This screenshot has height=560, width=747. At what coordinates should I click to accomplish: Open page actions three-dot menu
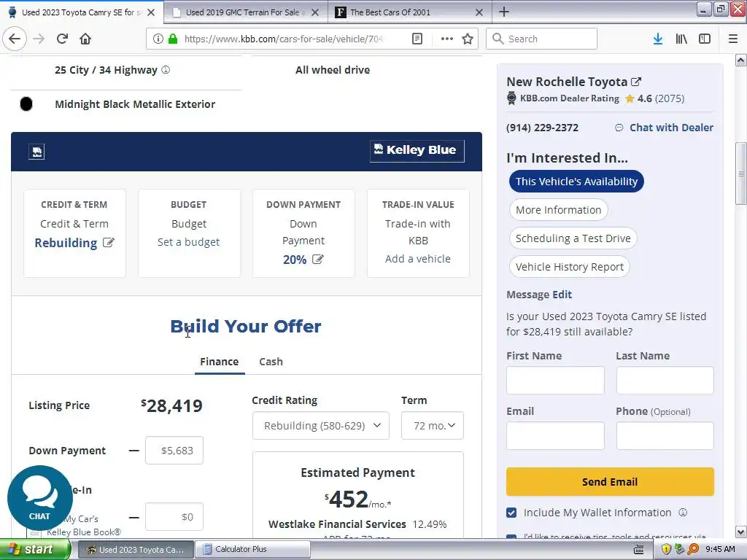(447, 39)
